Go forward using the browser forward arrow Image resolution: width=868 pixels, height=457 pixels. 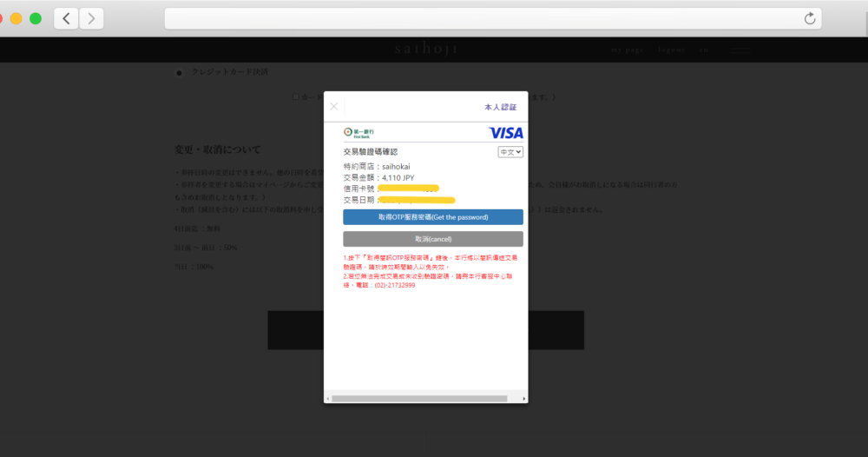(91, 18)
